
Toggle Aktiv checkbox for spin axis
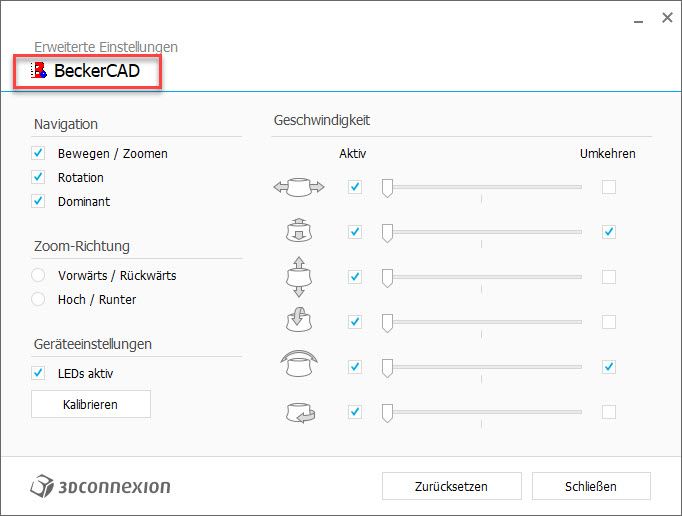(355, 412)
